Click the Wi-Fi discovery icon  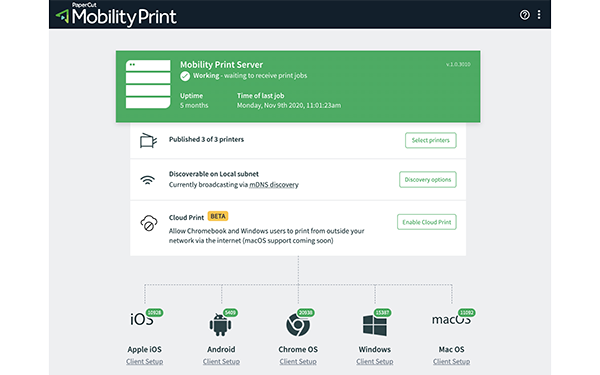pos(148,180)
